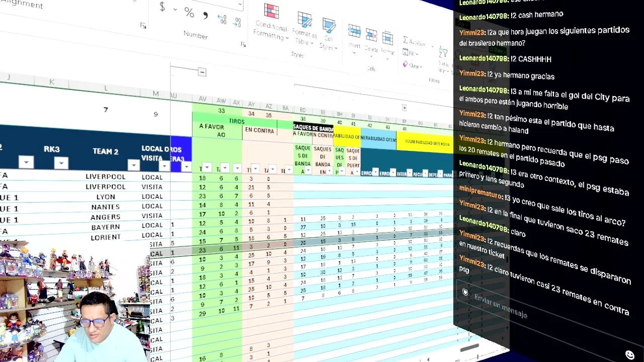
Task: Select the NANTES team cell
Action: click(106, 207)
